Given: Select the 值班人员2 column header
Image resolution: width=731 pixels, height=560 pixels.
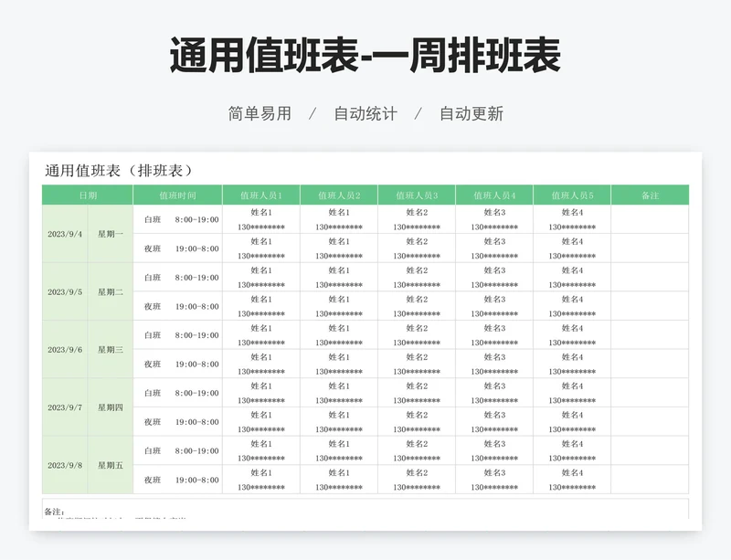Looking at the screenshot, I should [339, 195].
